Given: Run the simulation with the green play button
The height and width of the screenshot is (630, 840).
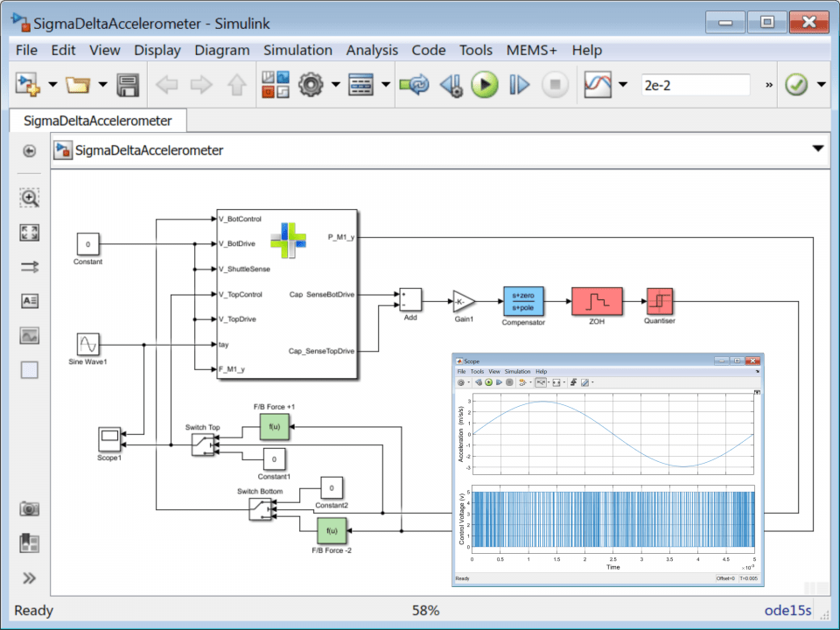Looking at the screenshot, I should (484, 85).
